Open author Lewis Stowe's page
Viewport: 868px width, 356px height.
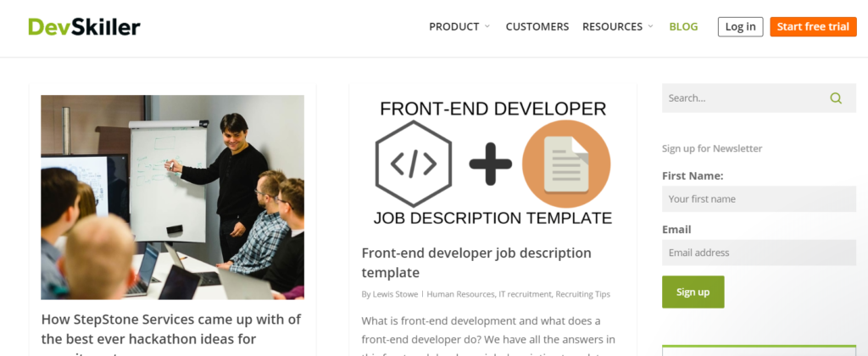(397, 295)
